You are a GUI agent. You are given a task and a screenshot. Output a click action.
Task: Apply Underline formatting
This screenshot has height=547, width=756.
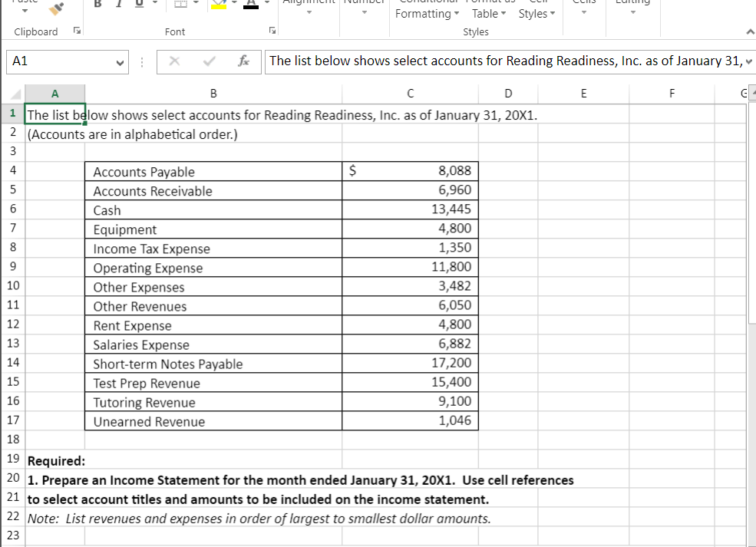pyautogui.click(x=138, y=5)
